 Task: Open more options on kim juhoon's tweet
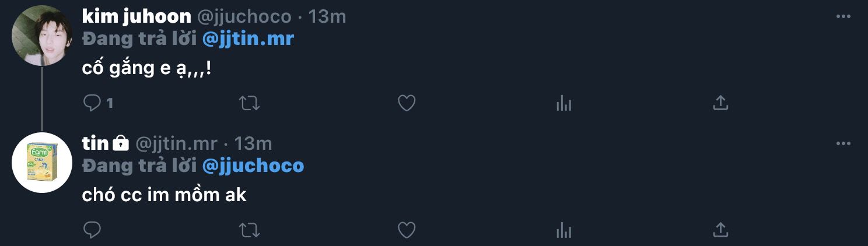[843, 17]
